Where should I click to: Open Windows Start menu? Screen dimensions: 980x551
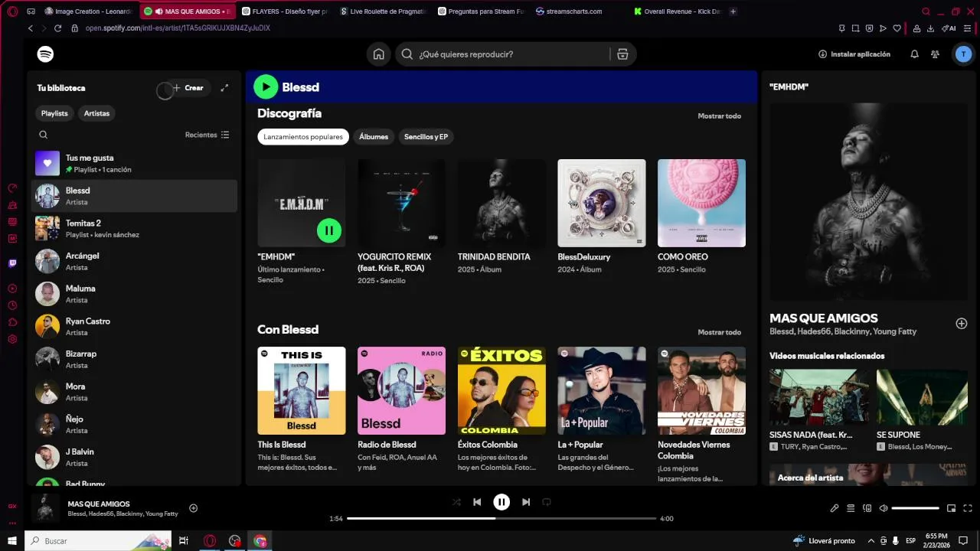[x=12, y=541]
